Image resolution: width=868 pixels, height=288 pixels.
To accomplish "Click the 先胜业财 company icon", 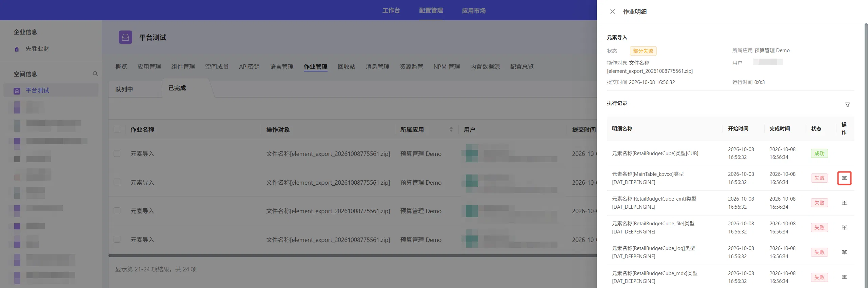I will (17, 49).
